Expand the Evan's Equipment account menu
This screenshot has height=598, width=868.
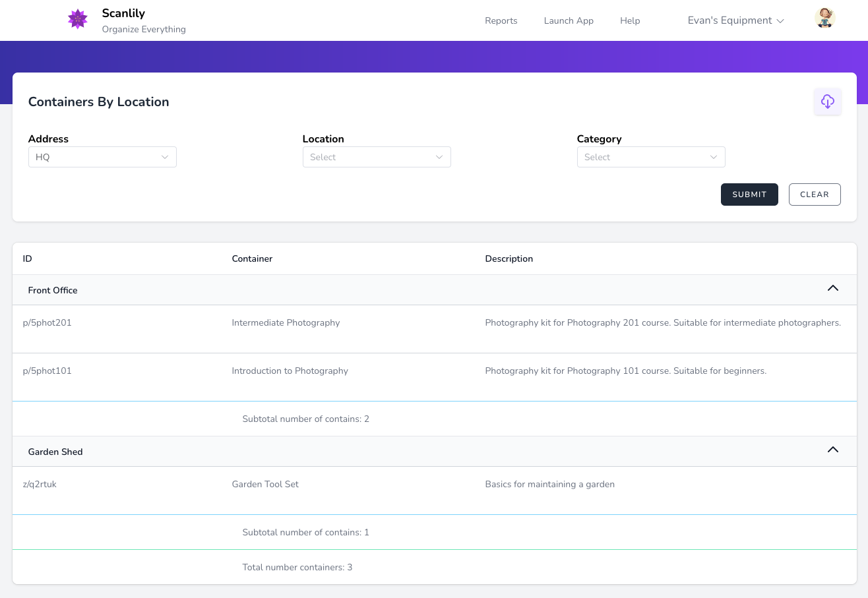click(735, 20)
